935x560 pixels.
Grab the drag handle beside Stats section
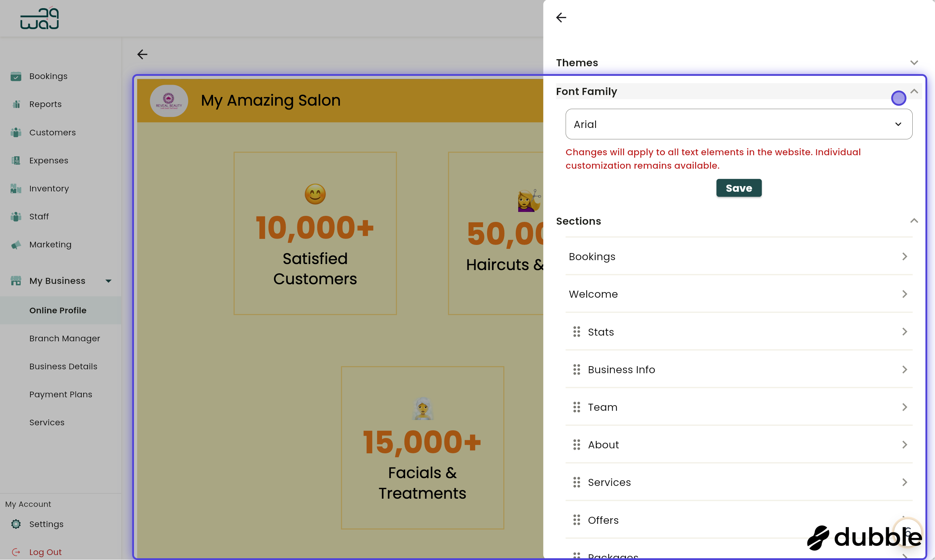tap(576, 332)
